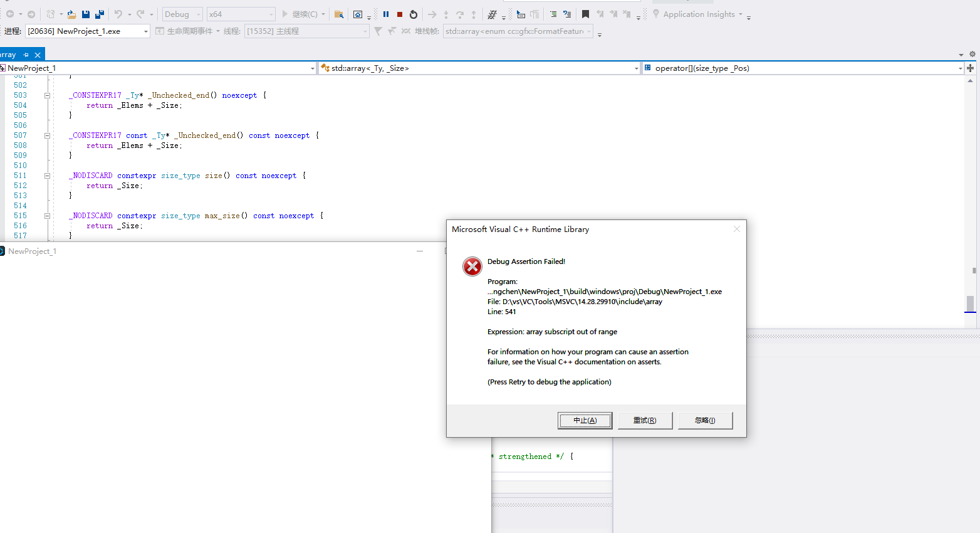Click 'return _Elems + _Size;' on line 504
Screen dimensions: 980x533
coord(135,105)
